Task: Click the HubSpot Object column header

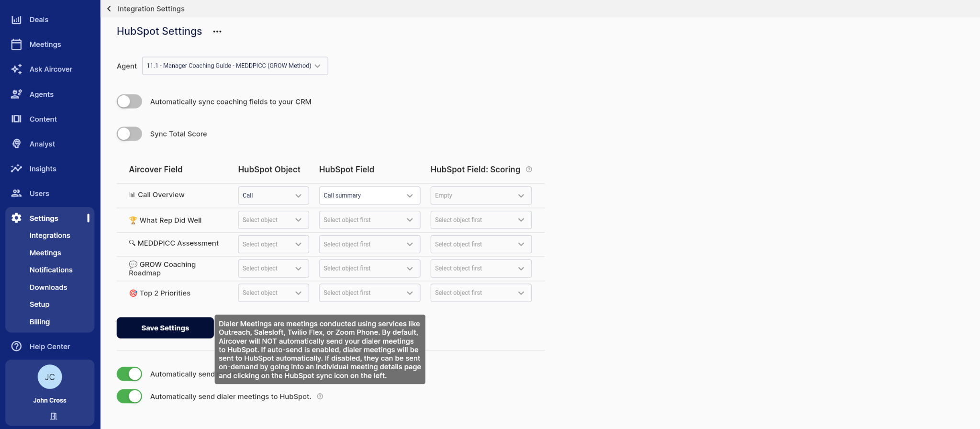Action: [269, 169]
